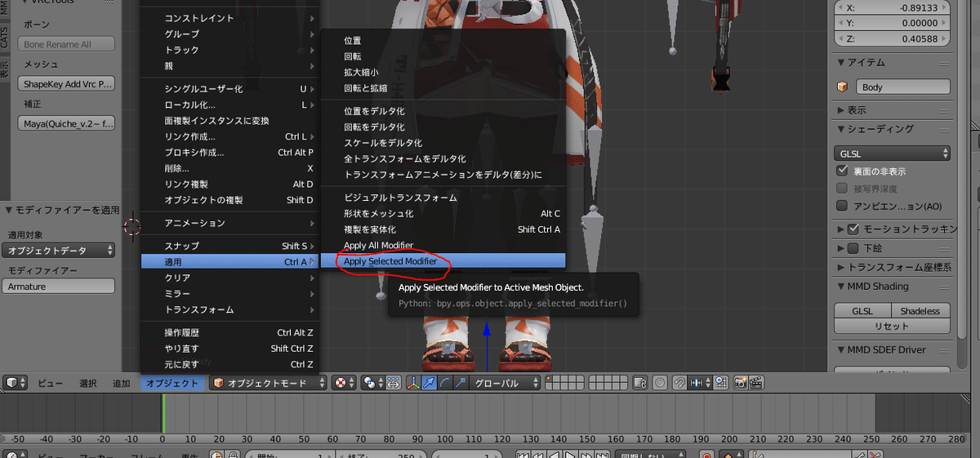Open the グローバル orientation dropdown

click(x=506, y=383)
